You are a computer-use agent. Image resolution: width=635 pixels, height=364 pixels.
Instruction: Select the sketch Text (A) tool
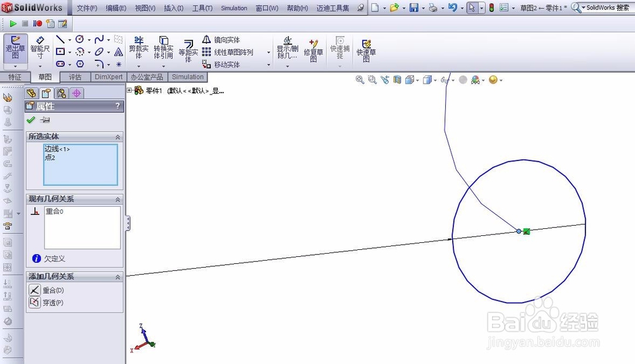(x=118, y=52)
